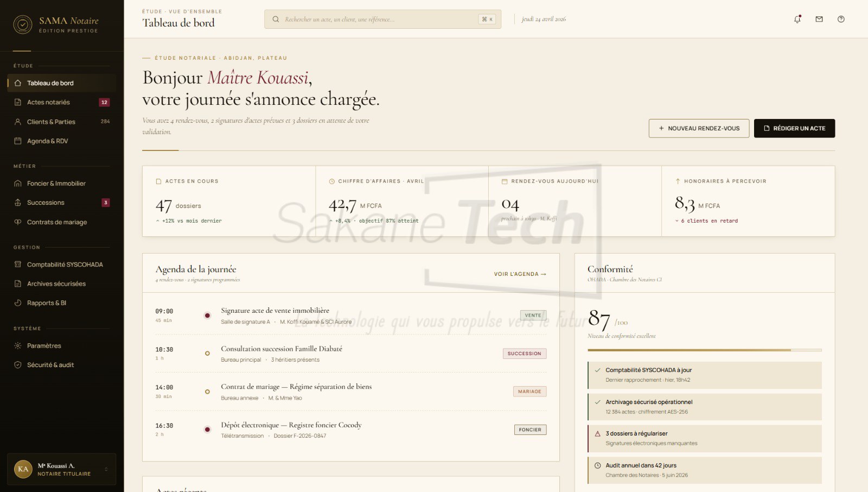Open Consultation succession Famille Diabaté entry
This screenshot has width=868, height=492.
coord(351,354)
